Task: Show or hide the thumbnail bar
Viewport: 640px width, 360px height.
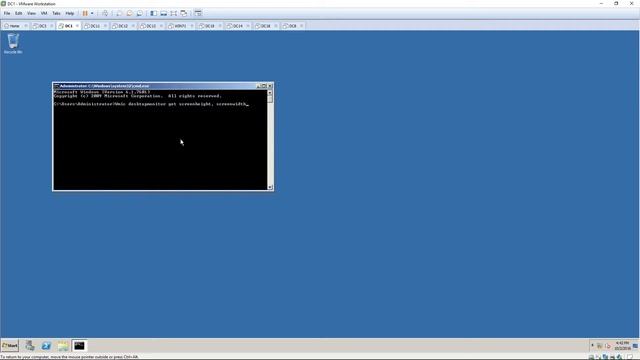Action: point(164,13)
